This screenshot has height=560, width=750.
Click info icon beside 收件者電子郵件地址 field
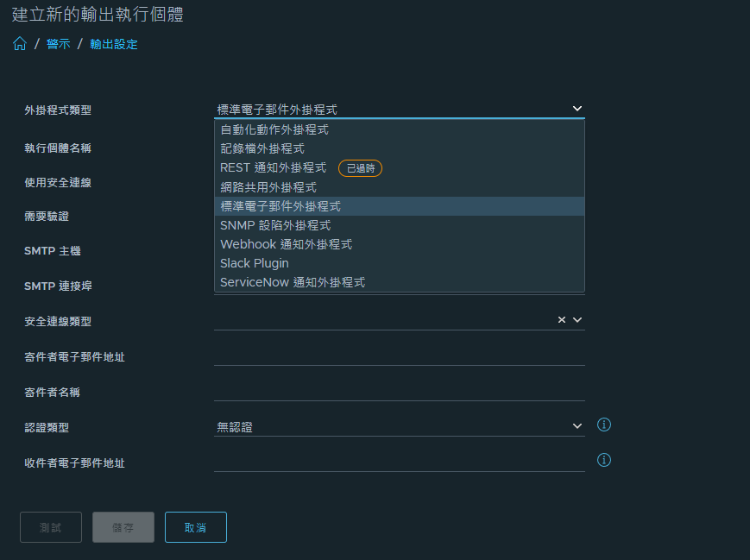(603, 460)
